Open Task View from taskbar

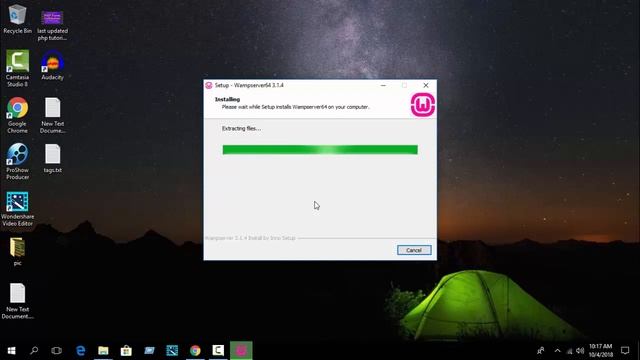(57, 351)
